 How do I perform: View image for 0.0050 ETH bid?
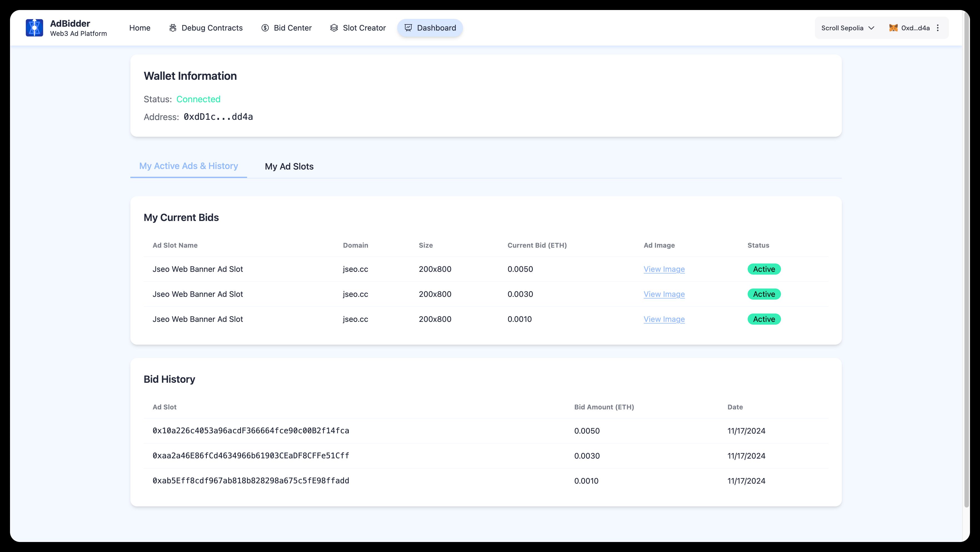pos(664,268)
